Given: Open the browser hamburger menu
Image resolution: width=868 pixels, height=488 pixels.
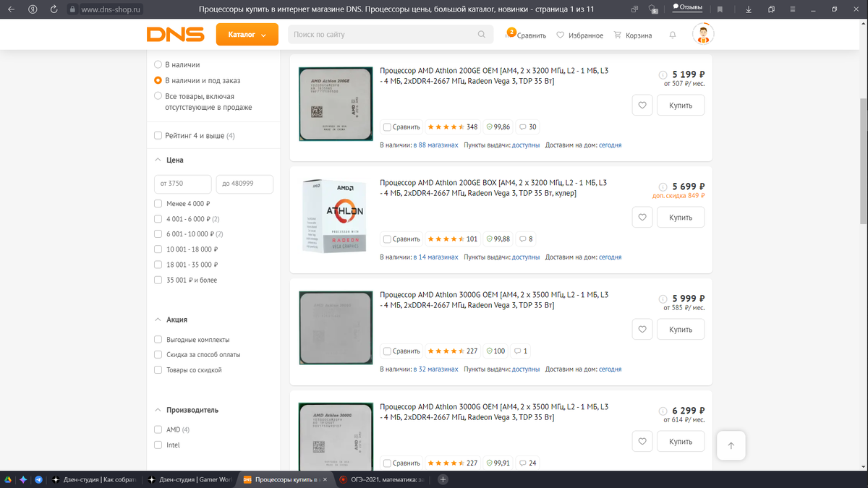Looking at the screenshot, I should (793, 9).
